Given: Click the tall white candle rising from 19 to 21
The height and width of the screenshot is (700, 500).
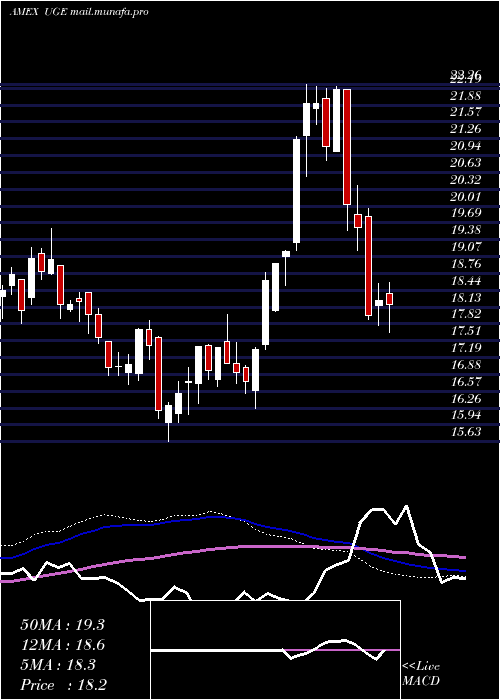Looking at the screenshot, I should coord(296,191).
